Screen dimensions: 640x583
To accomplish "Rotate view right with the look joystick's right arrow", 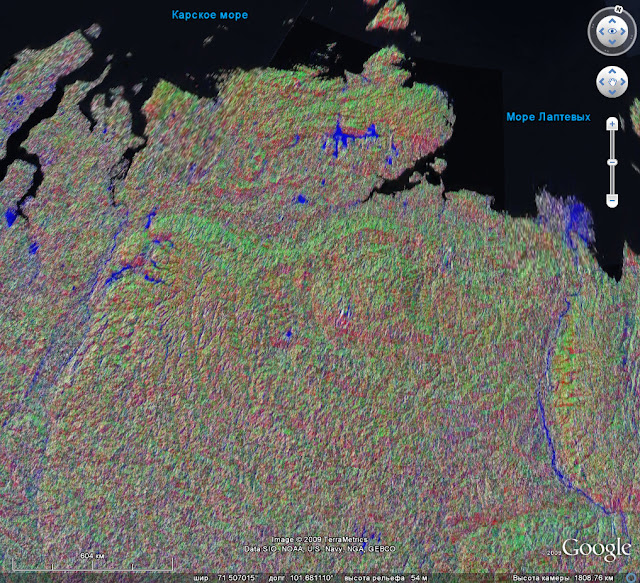I will (623, 31).
